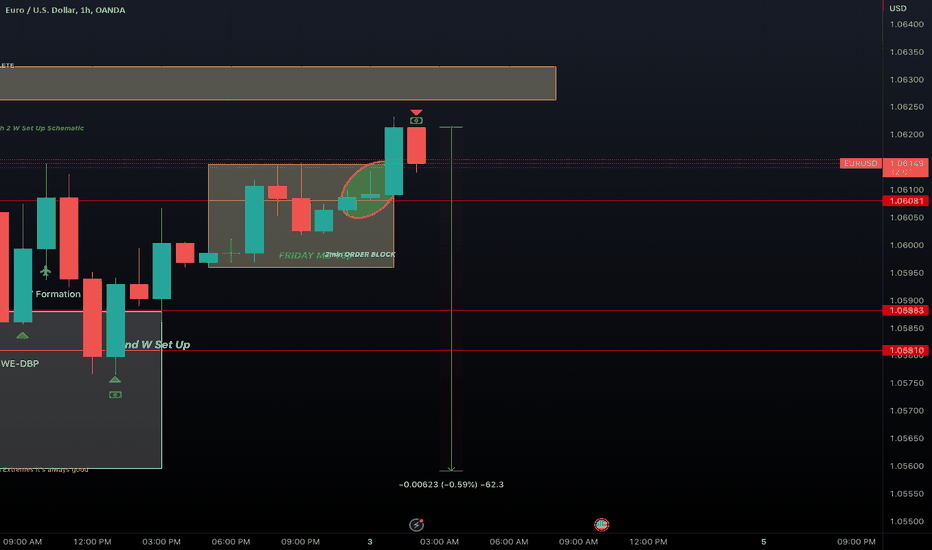
Task: Select the price range measurement vertical line
Action: click(x=451, y=298)
